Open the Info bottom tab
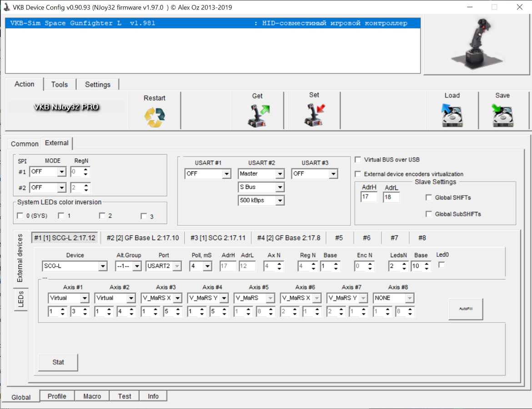The height and width of the screenshot is (409, 532). 153,396
